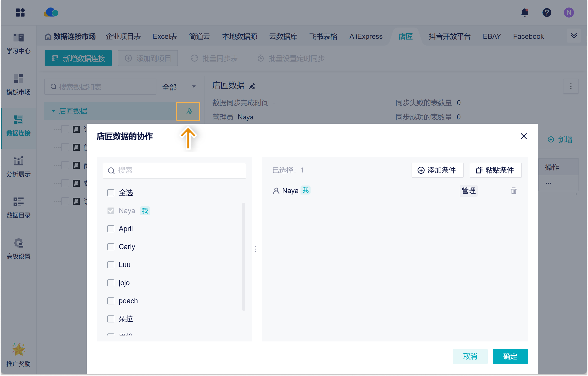Click the edit pencil next to 店匠数据 title
588x376 pixels.
click(252, 86)
